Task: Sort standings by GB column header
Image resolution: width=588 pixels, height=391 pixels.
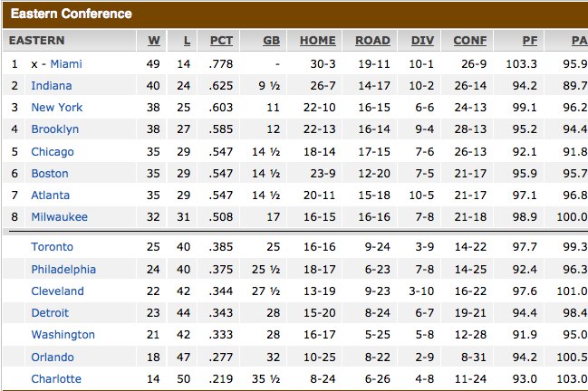Action: [x=271, y=41]
